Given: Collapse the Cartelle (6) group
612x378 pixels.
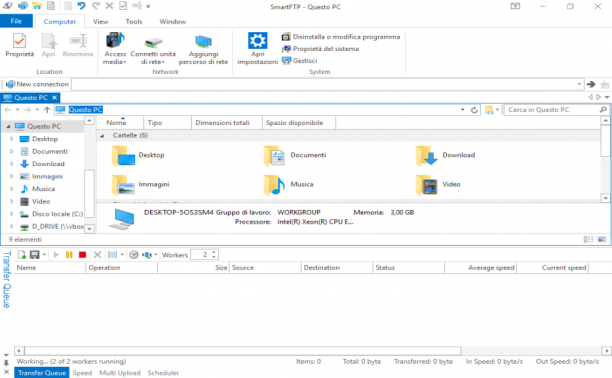Looking at the screenshot, I should point(102,136).
